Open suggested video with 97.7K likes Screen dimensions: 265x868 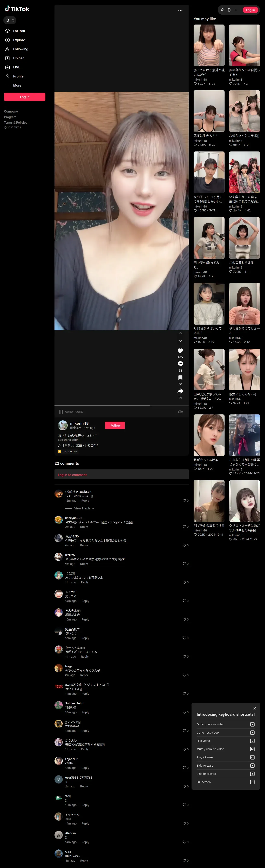[244, 369]
